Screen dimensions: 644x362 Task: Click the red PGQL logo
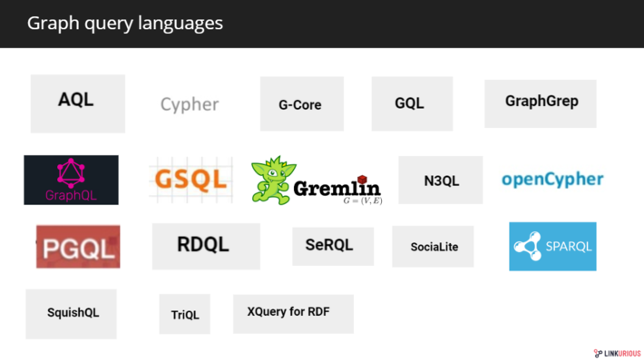78,247
